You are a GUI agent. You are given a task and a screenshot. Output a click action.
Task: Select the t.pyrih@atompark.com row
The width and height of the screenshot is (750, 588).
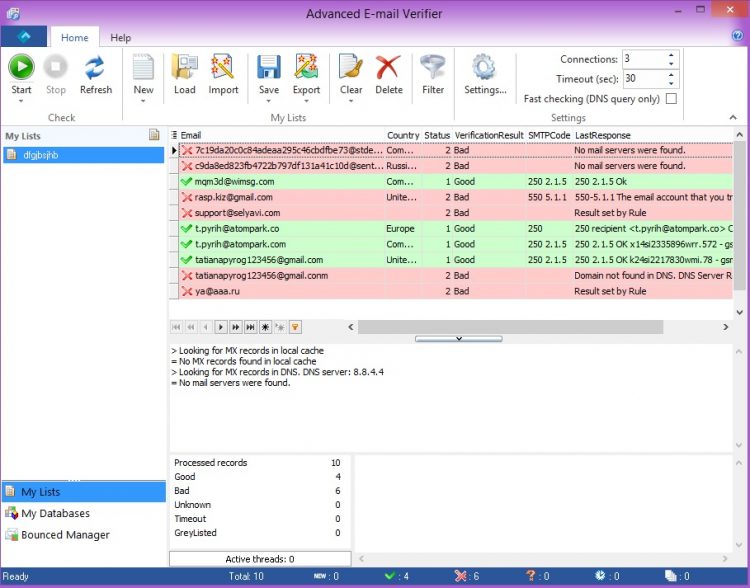(x=451, y=244)
